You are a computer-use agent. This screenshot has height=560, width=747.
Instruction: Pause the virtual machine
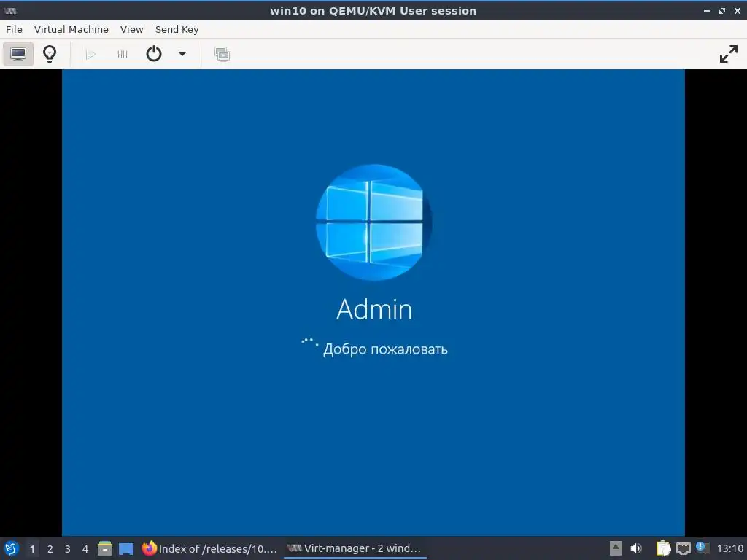(x=123, y=54)
